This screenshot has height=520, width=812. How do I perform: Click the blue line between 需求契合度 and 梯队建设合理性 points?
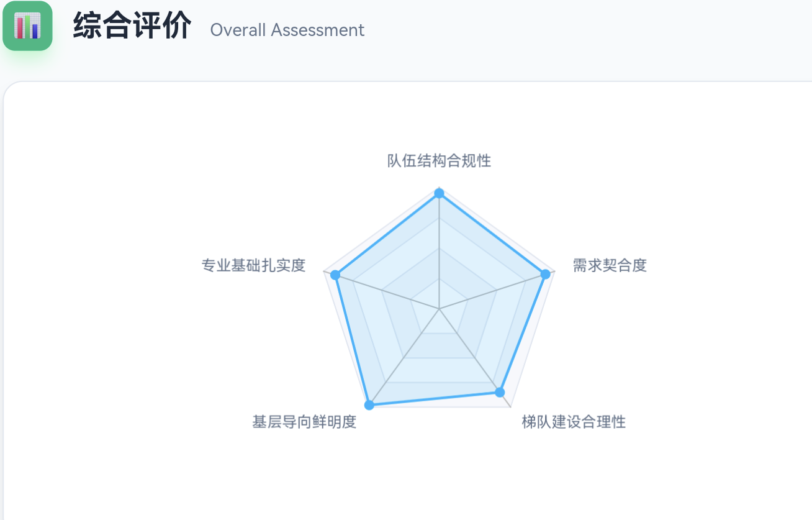point(523,333)
